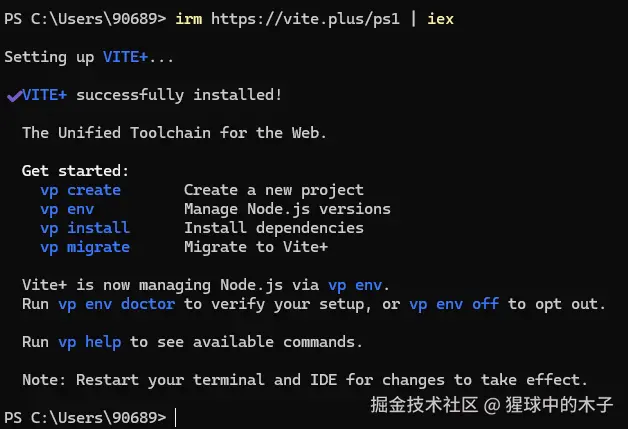The image size is (628, 429).
Task: Select the vp create command
Action: tap(80, 190)
